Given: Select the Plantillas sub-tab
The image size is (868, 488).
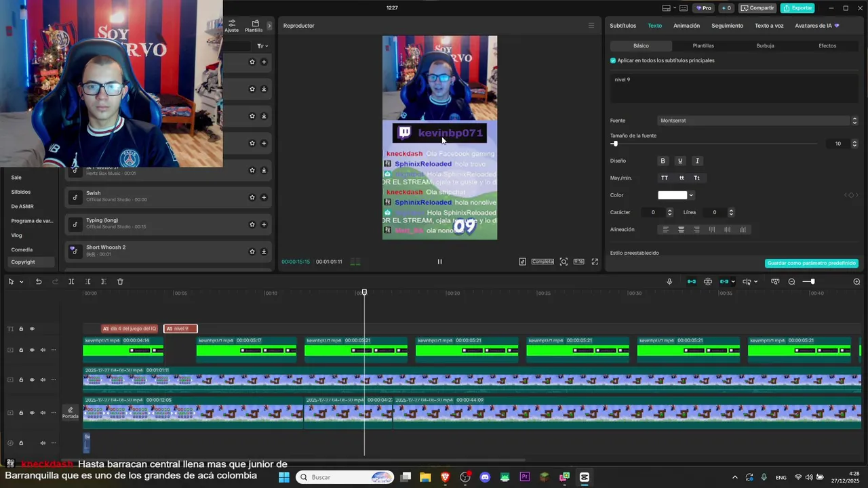Looking at the screenshot, I should [x=703, y=45].
